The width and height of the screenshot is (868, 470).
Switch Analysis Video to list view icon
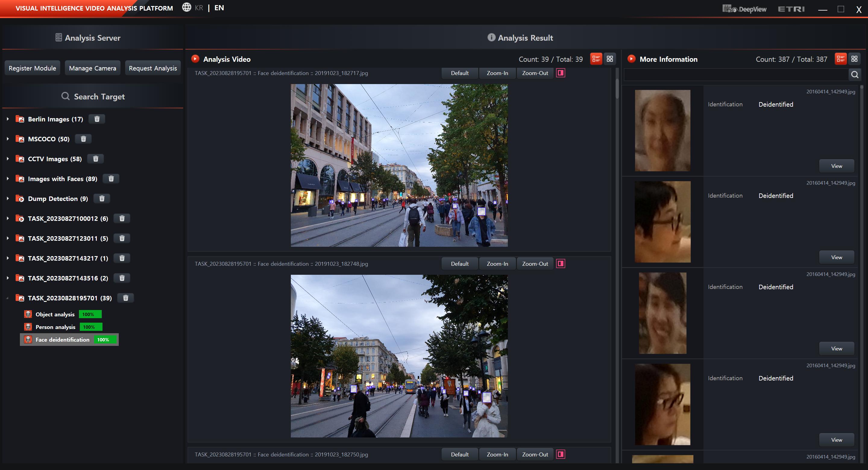[596, 59]
